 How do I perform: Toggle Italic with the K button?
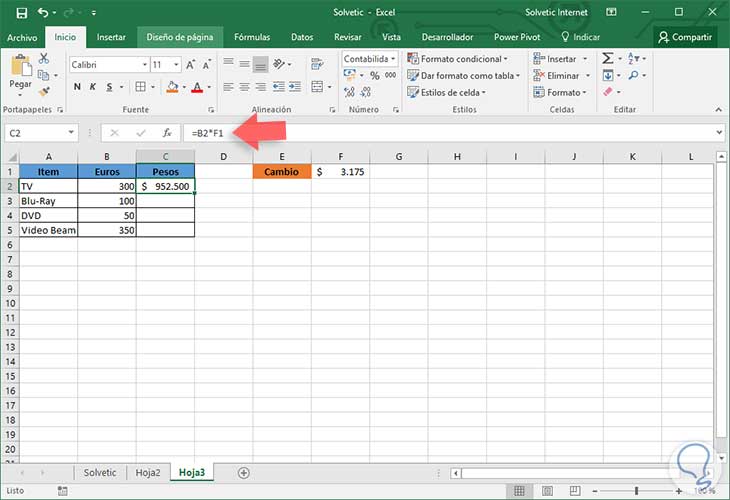(93, 87)
